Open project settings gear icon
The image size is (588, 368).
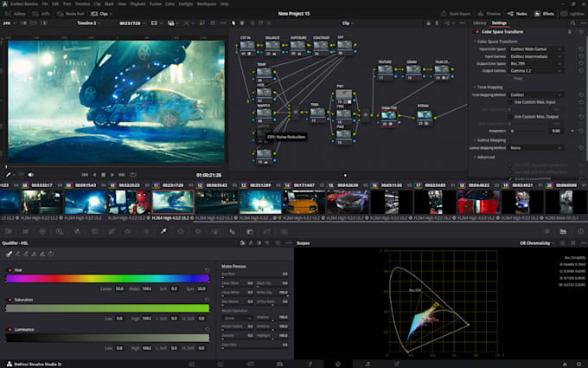click(x=579, y=364)
